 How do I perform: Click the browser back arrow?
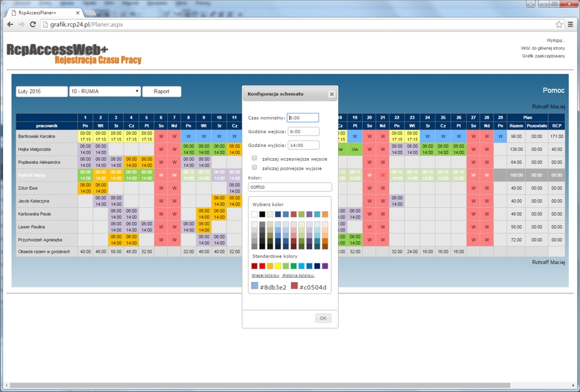[x=10, y=24]
